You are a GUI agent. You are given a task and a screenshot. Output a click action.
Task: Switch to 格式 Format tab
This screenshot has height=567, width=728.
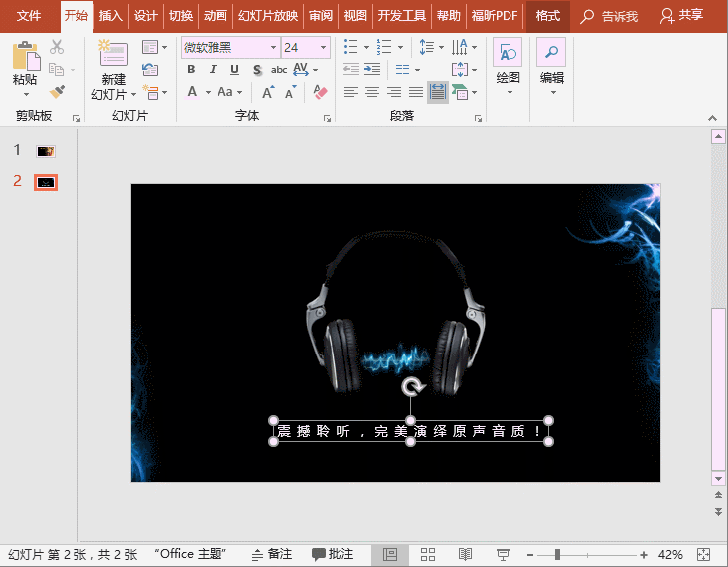(x=548, y=16)
